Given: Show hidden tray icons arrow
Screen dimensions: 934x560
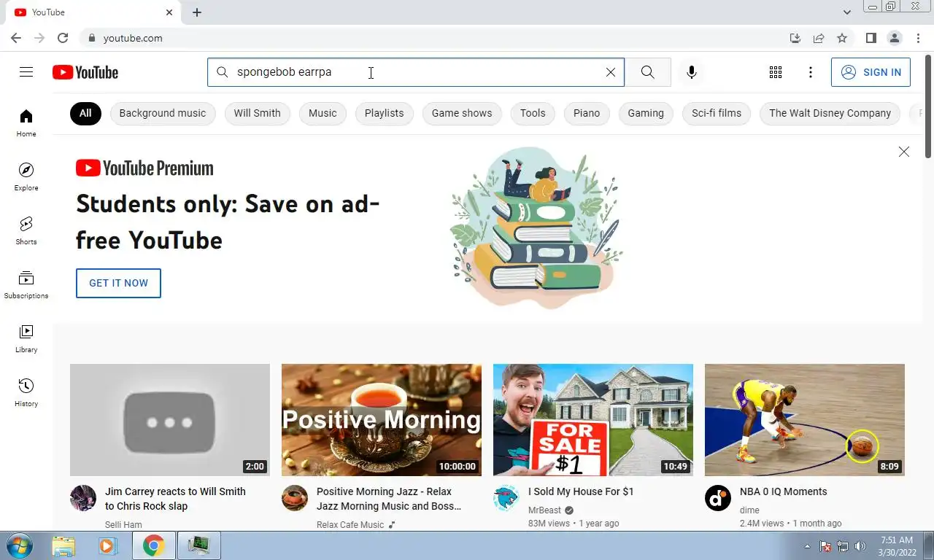Looking at the screenshot, I should click(x=807, y=545).
